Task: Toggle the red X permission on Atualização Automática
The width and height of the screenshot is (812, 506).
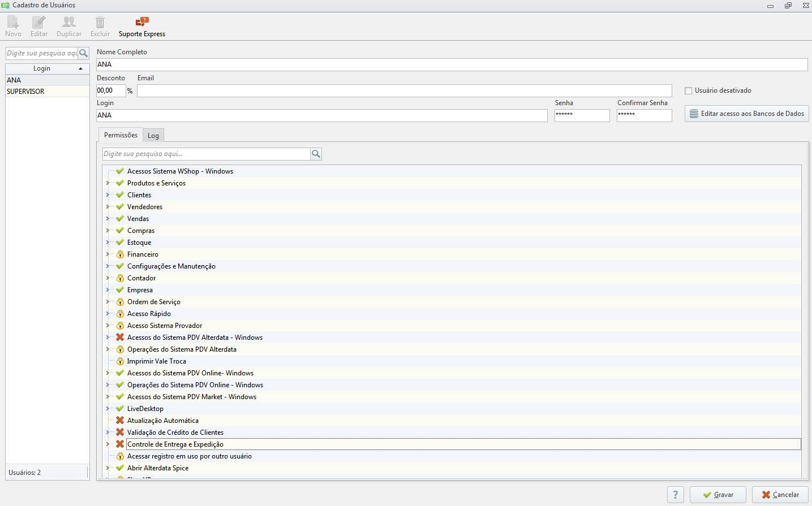Action: click(x=120, y=420)
